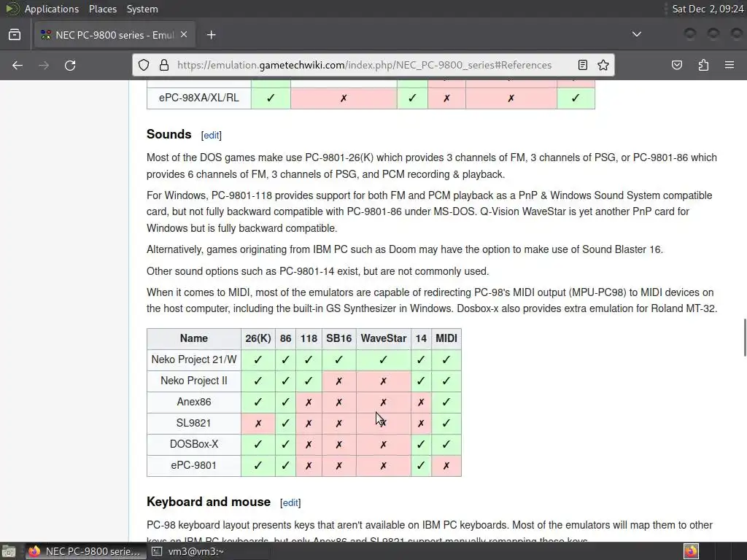
Task: Select the ePC-9801 row name
Action: pyautogui.click(x=194, y=466)
